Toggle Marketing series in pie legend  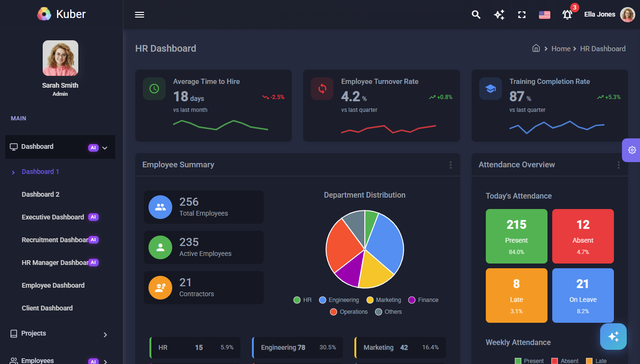coord(384,300)
